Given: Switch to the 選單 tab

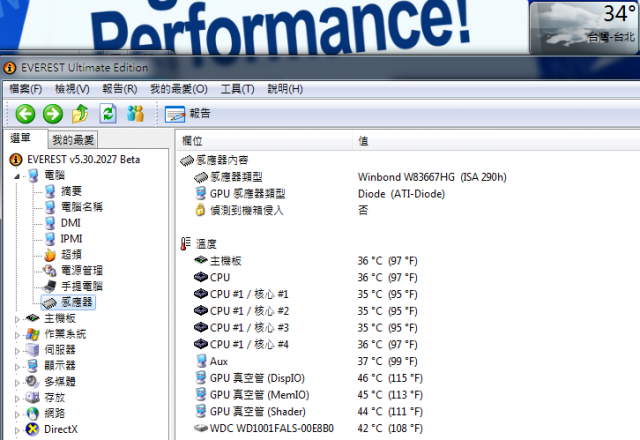Looking at the screenshot, I should [20, 139].
